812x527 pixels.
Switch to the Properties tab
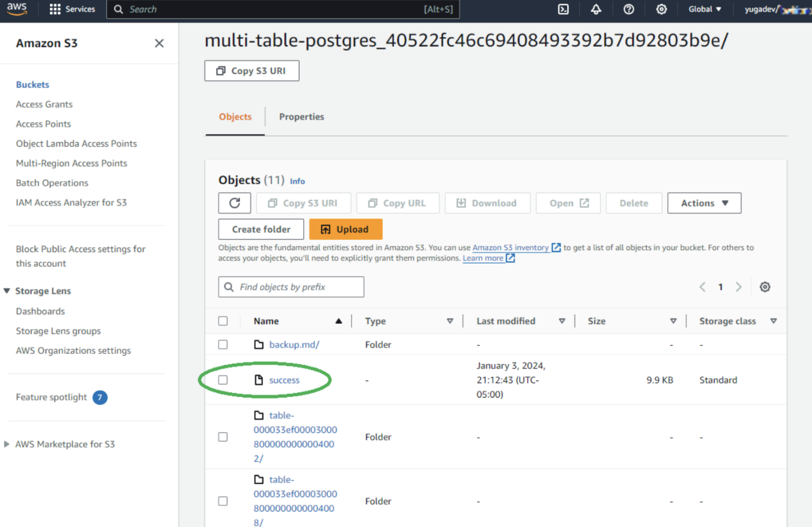coord(301,117)
